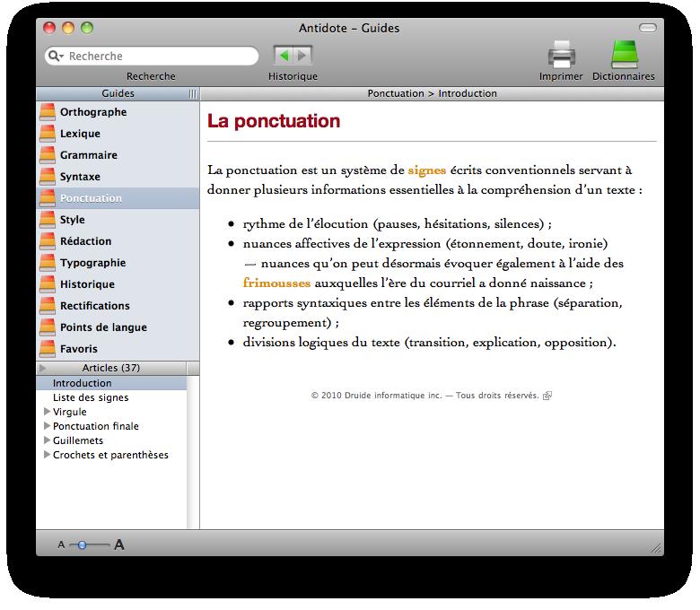Click the articles list scrollbar
The image size is (700, 610).
tap(193, 452)
